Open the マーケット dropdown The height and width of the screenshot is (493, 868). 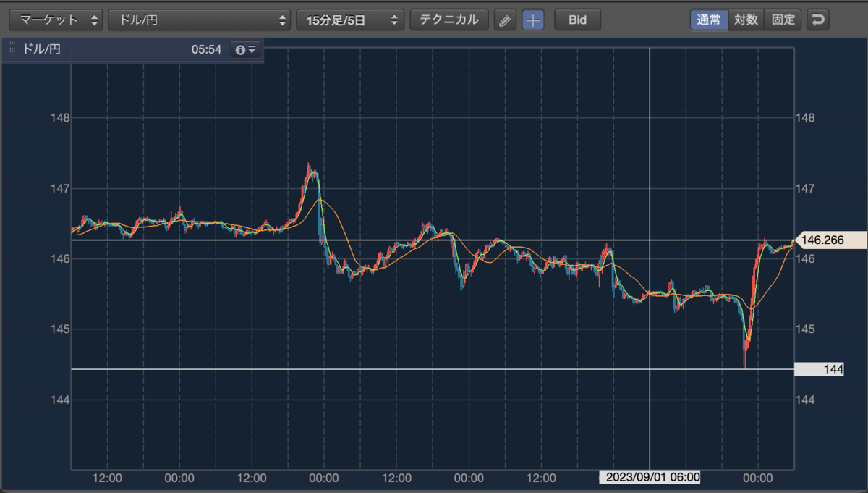click(56, 20)
